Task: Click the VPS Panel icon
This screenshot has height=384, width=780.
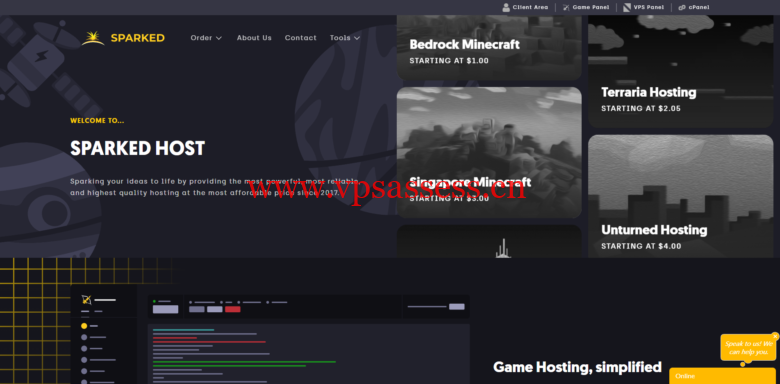Action: click(x=627, y=7)
